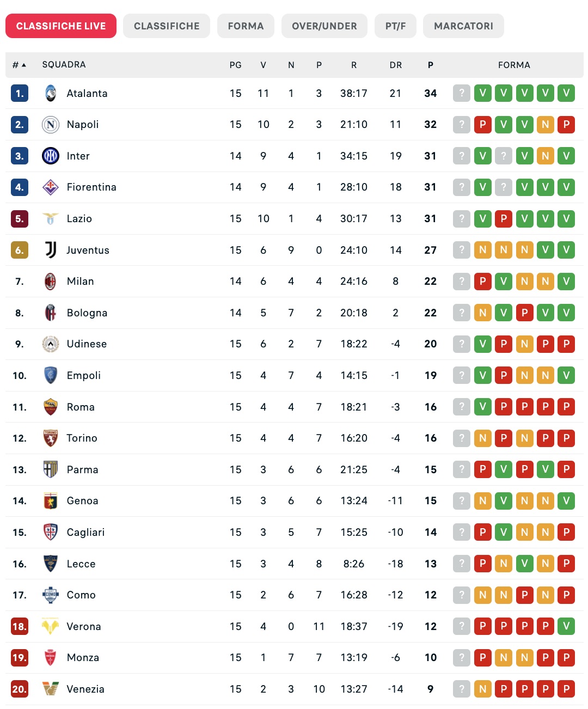The width and height of the screenshot is (588, 709).
Task: Click the Fiorentina purple crest
Action: point(51,187)
